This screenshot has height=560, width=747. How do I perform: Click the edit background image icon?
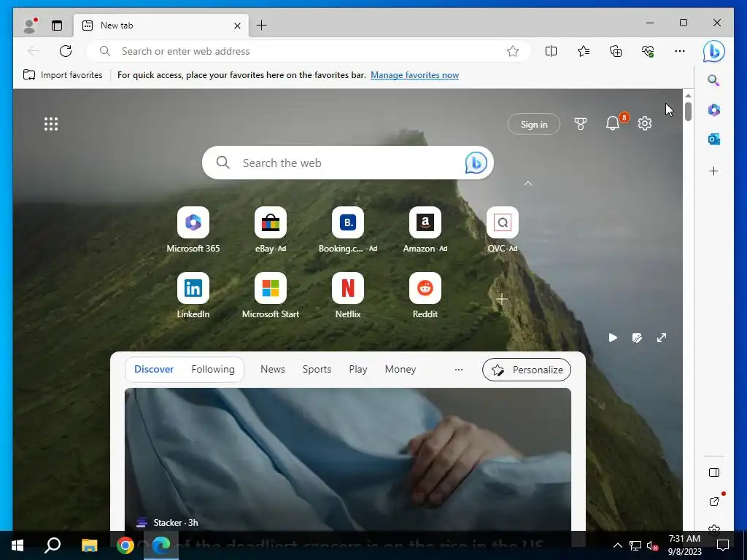click(x=637, y=338)
